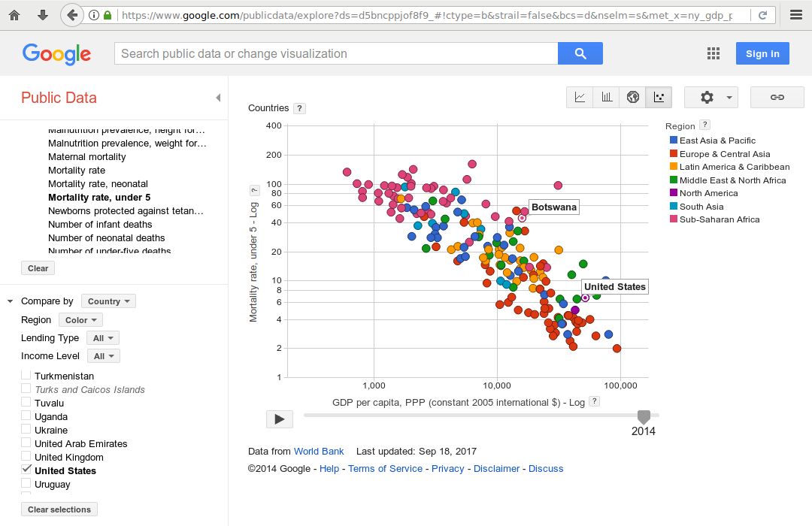The image size is (812, 526).
Task: Check the Uganda checkbox
Action: [26, 416]
